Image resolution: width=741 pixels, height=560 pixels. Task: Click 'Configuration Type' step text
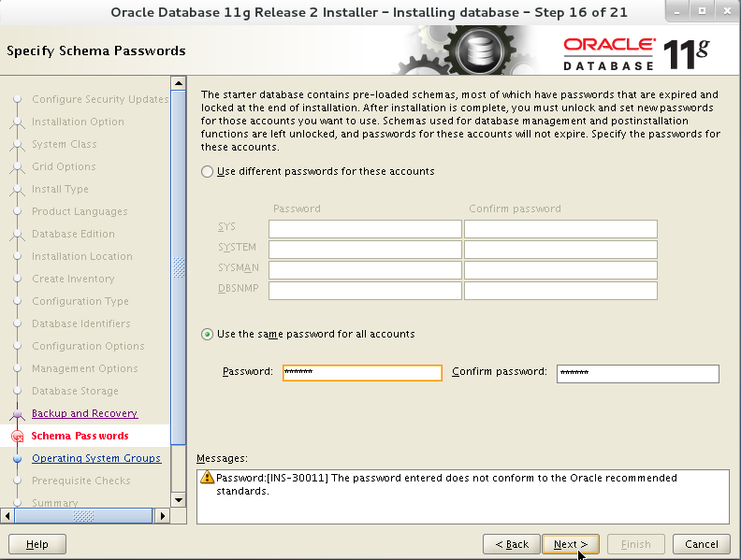coord(80,301)
